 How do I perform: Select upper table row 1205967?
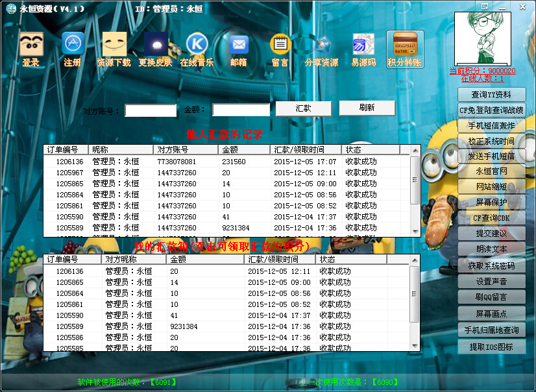click(226, 173)
